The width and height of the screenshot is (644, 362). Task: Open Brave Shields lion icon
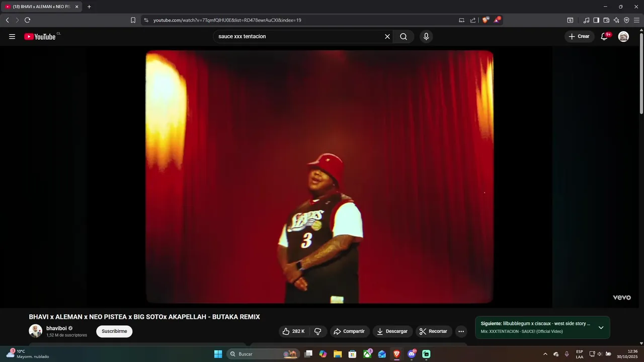pyautogui.click(x=485, y=20)
